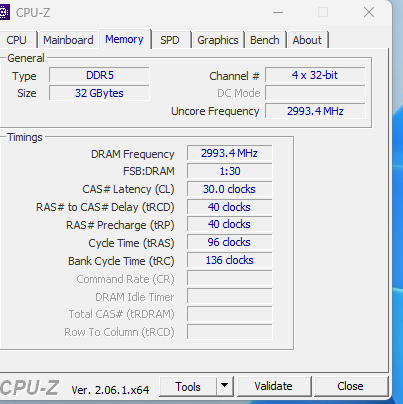Click the Channel # label
The width and height of the screenshot is (403, 404).
pyautogui.click(x=234, y=76)
